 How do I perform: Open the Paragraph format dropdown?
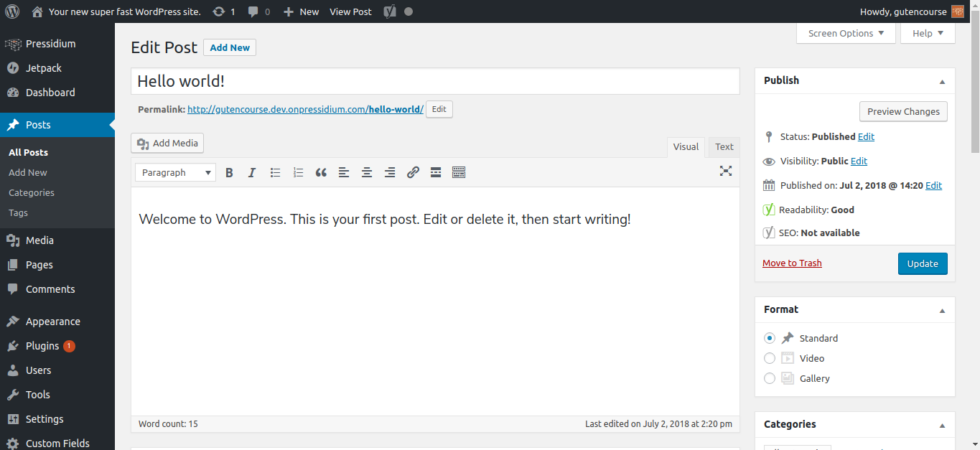pos(176,172)
